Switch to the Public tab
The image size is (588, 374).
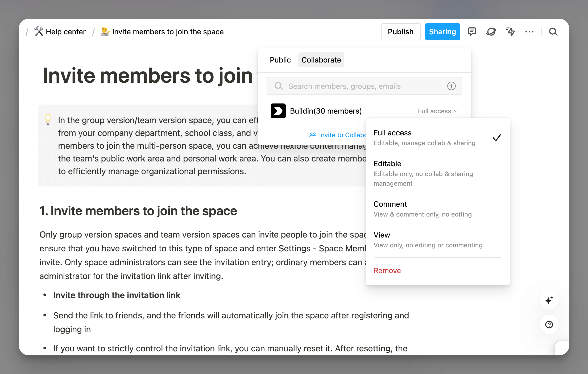point(280,60)
